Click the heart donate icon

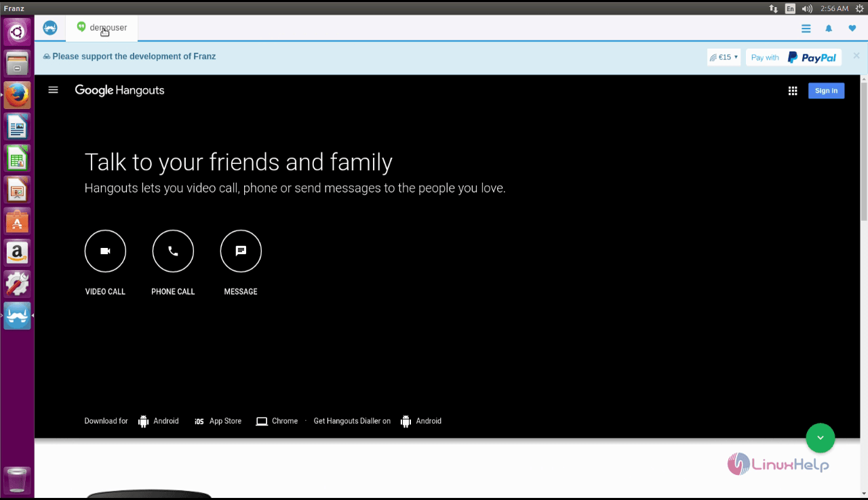click(852, 28)
